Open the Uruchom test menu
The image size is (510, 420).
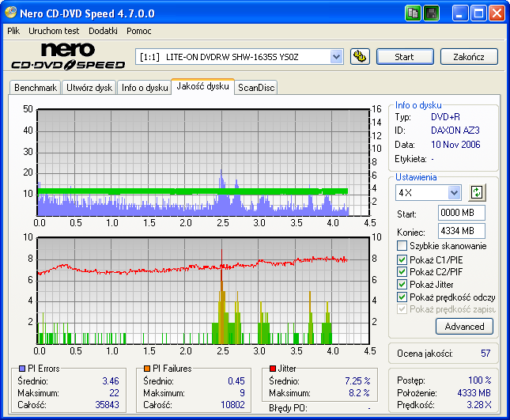pos(54,31)
